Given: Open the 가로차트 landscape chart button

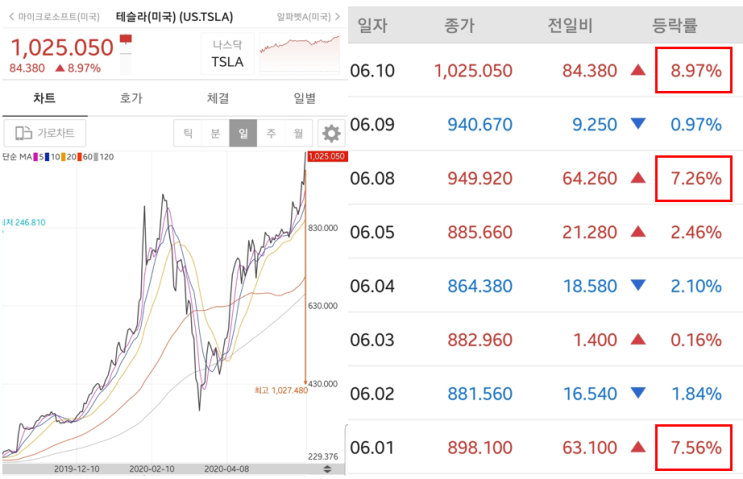Looking at the screenshot, I should [x=45, y=133].
